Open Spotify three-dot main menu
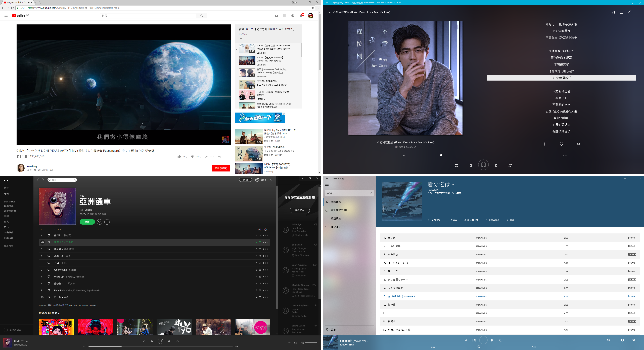The image size is (644, 350). 6,181
